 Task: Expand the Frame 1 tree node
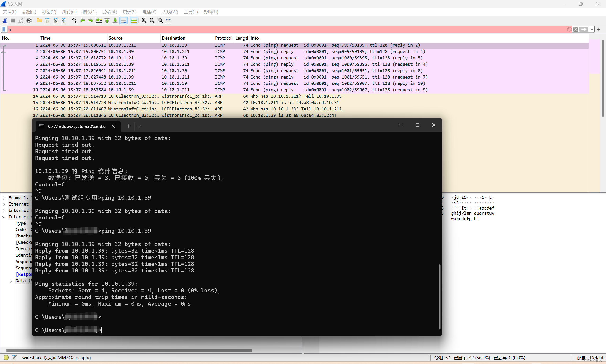point(4,198)
